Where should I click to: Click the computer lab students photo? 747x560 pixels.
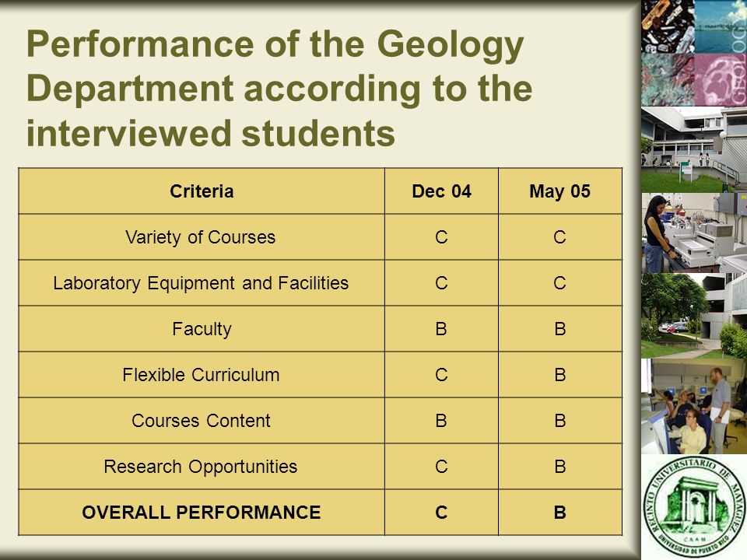pyautogui.click(x=694, y=406)
